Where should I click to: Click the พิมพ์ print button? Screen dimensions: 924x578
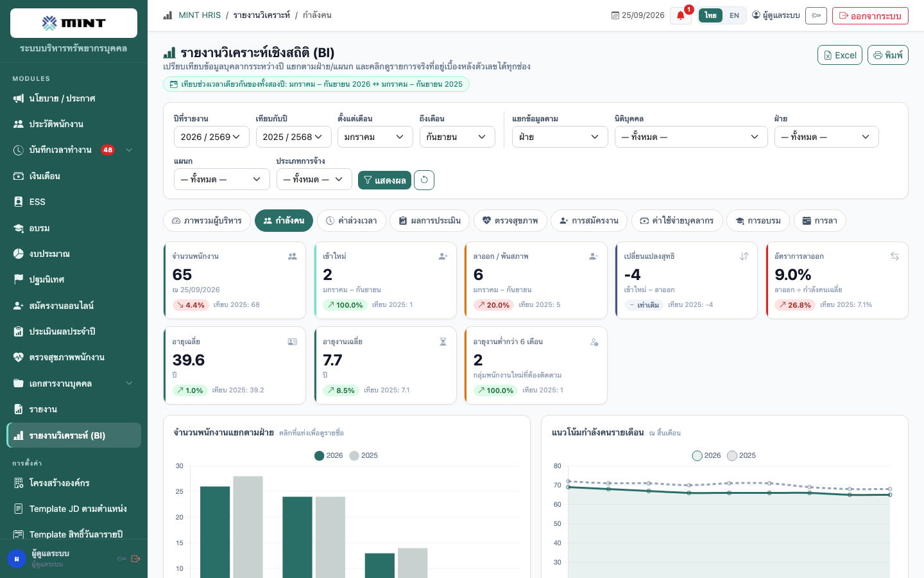888,55
